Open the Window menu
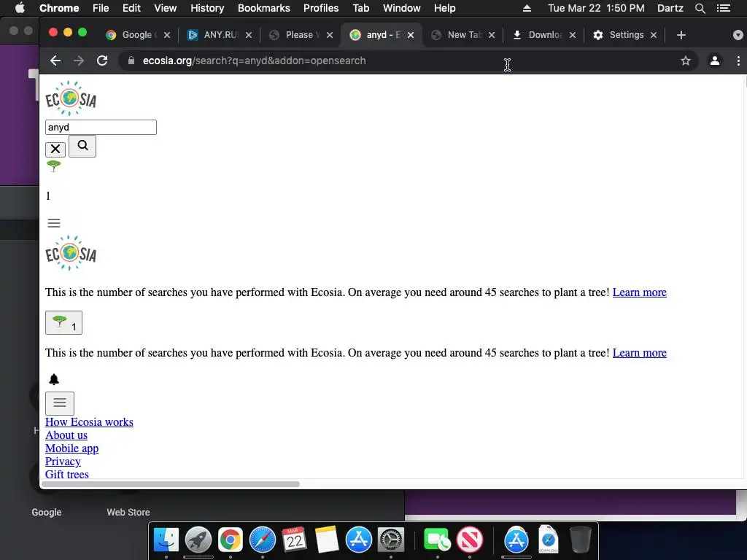This screenshot has width=747, height=560. 402,8
